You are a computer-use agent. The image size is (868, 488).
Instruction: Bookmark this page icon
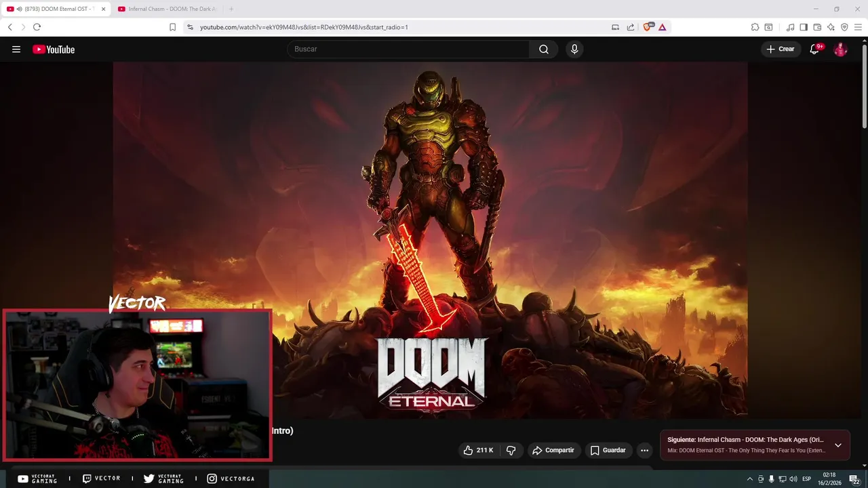pos(172,27)
